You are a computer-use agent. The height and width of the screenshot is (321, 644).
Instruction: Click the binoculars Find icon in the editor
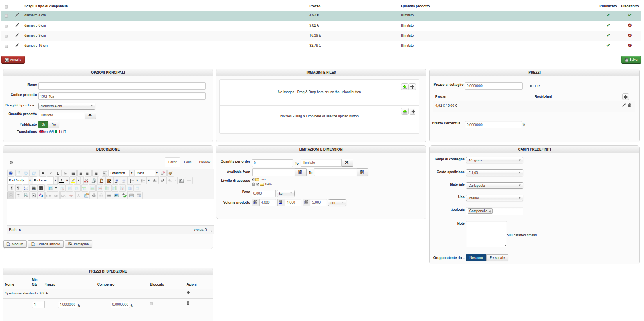pyautogui.click(x=41, y=188)
